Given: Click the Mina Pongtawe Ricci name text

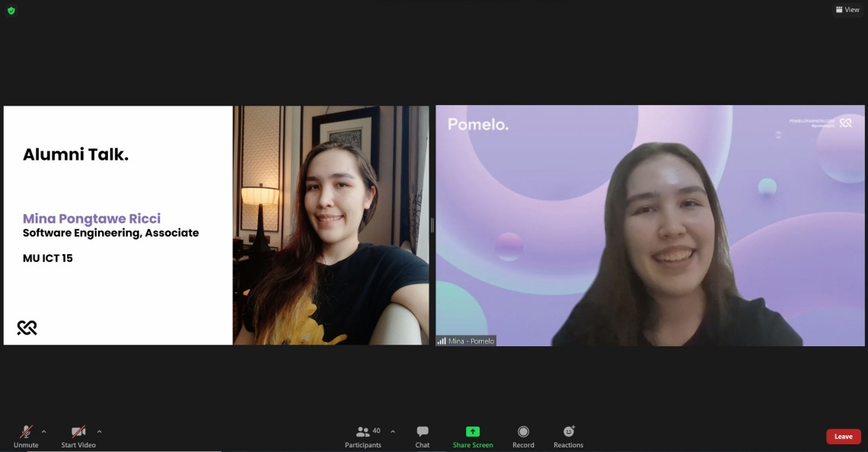Looking at the screenshot, I should (x=91, y=218).
